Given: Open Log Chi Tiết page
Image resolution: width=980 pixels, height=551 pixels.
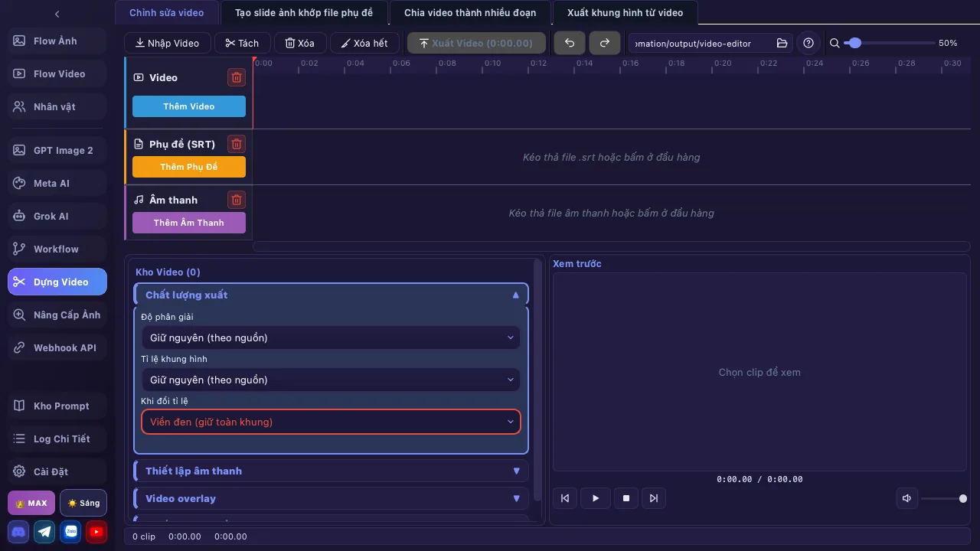Looking at the screenshot, I should (57, 439).
